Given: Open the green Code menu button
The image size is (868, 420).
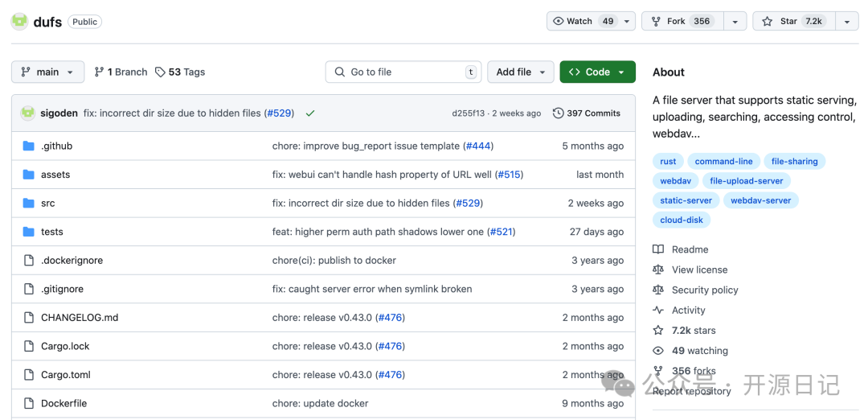Looking at the screenshot, I should [x=597, y=72].
